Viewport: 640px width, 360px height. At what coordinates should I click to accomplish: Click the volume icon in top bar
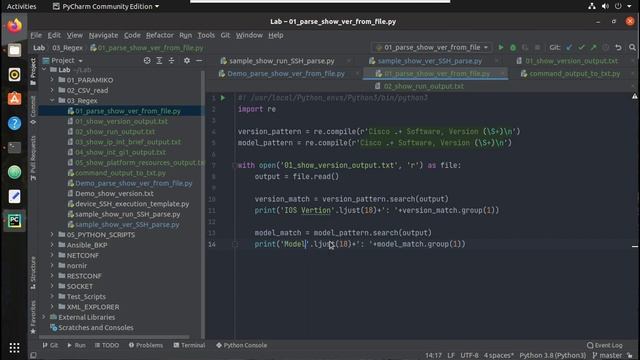coord(605,6)
